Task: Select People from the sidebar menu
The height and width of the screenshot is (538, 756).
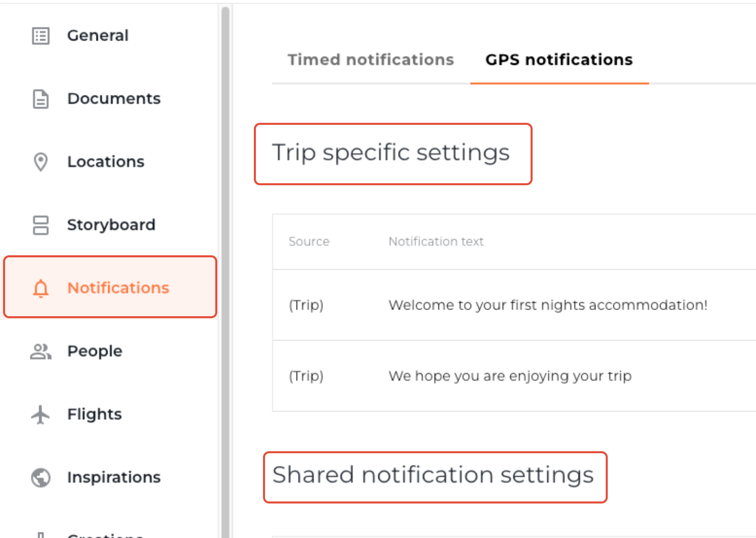Action: pyautogui.click(x=94, y=351)
